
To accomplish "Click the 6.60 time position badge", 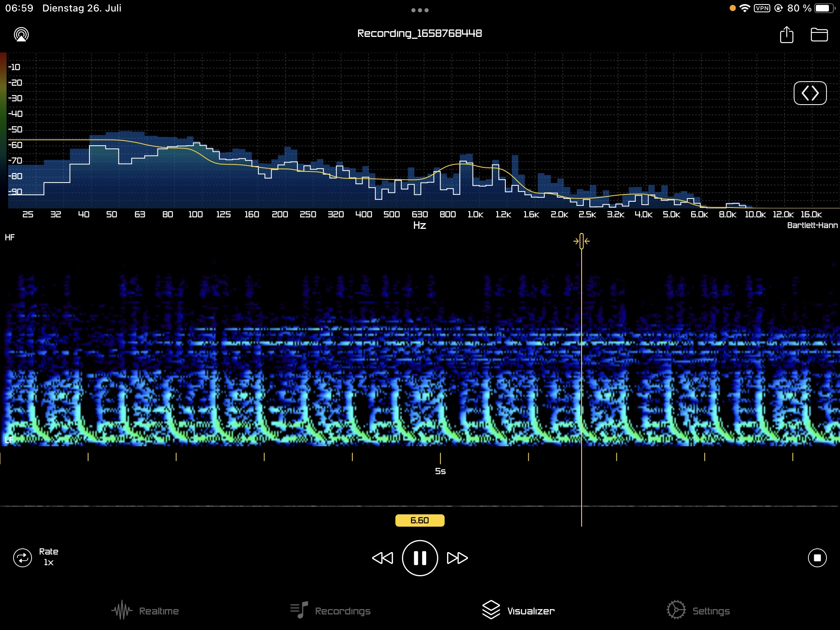I will 420,520.
